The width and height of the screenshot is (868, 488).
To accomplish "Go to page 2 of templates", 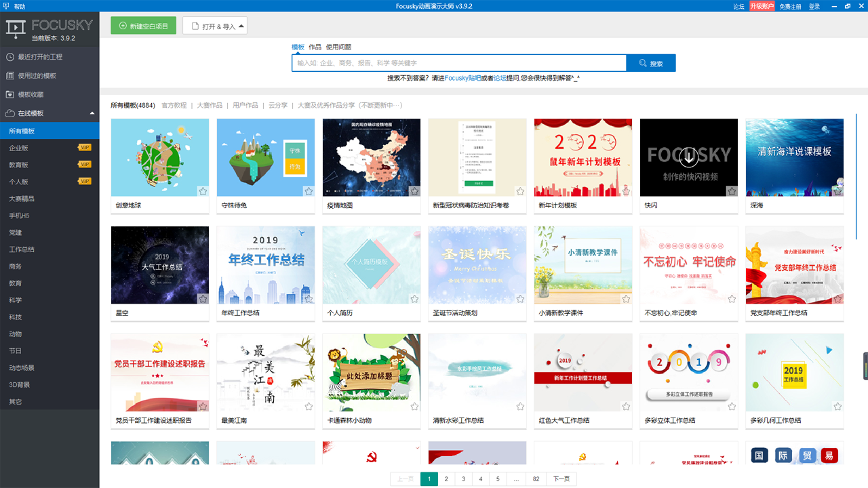I will [446, 479].
